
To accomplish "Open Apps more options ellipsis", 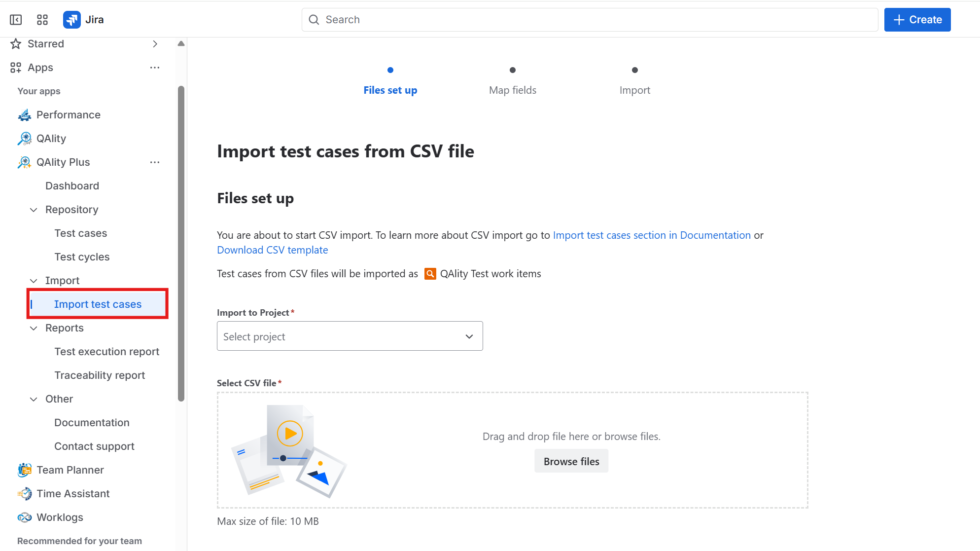I will point(155,68).
